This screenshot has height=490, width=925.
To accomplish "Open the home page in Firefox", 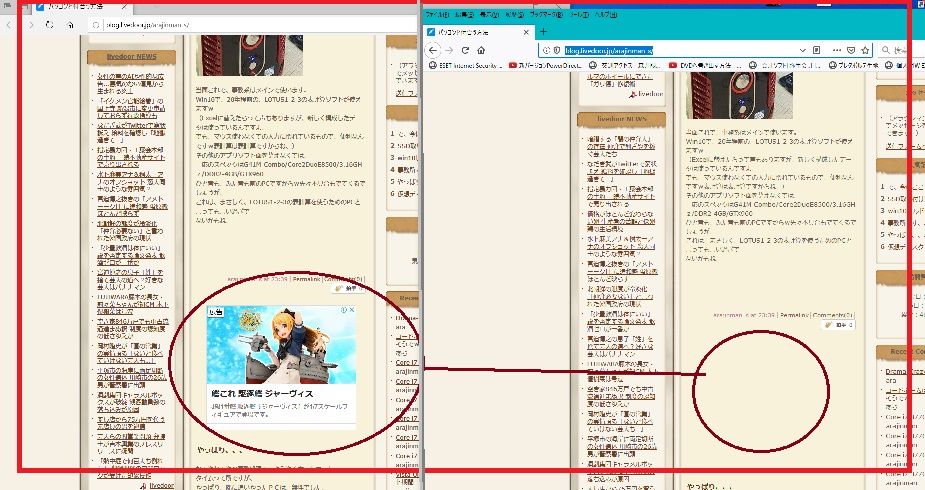I will click(x=481, y=50).
